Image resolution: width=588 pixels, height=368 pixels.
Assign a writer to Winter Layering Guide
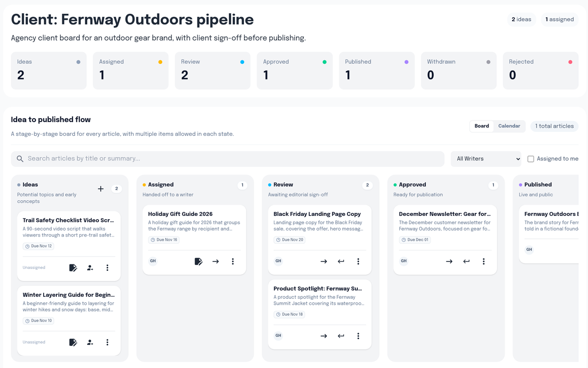pos(90,342)
